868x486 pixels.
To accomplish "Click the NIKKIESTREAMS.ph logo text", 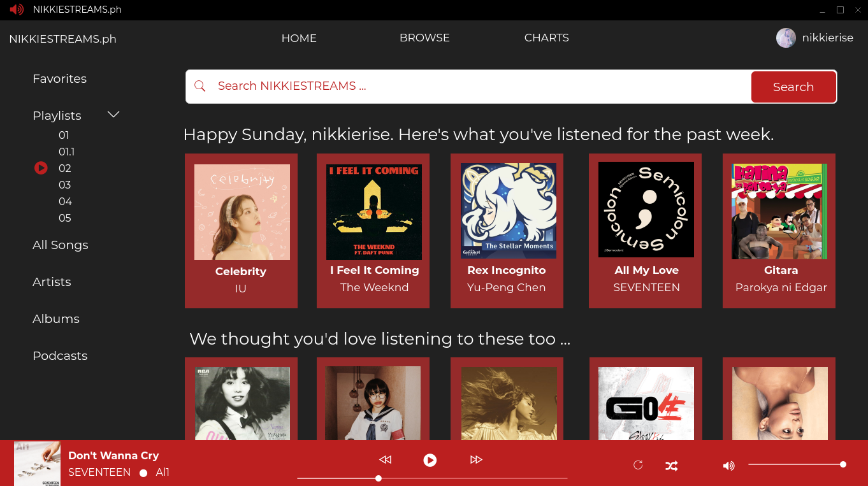I will click(x=62, y=39).
